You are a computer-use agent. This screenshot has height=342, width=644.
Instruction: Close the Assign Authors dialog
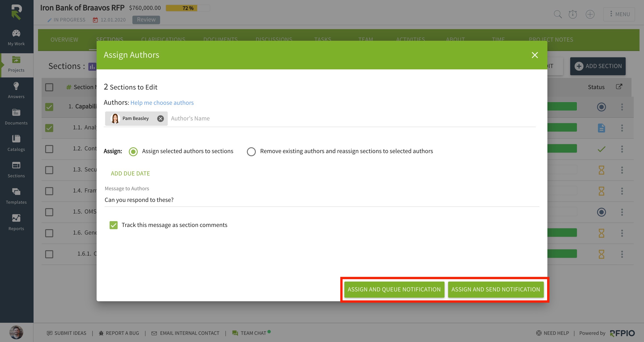pos(535,55)
